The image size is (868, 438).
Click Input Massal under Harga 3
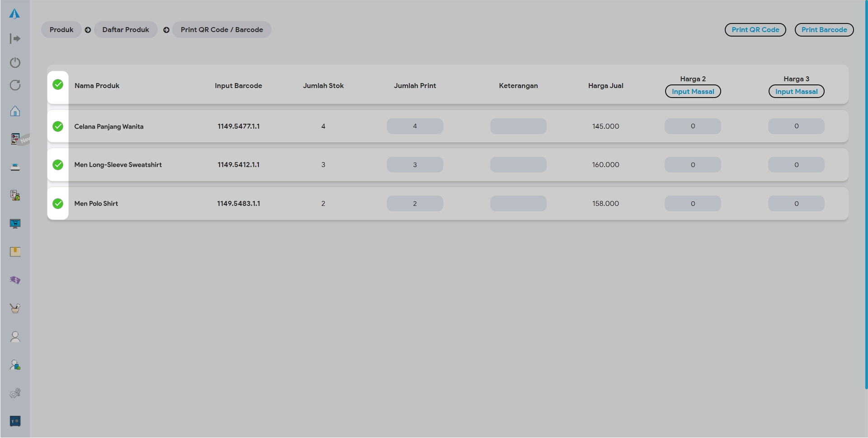pyautogui.click(x=796, y=92)
